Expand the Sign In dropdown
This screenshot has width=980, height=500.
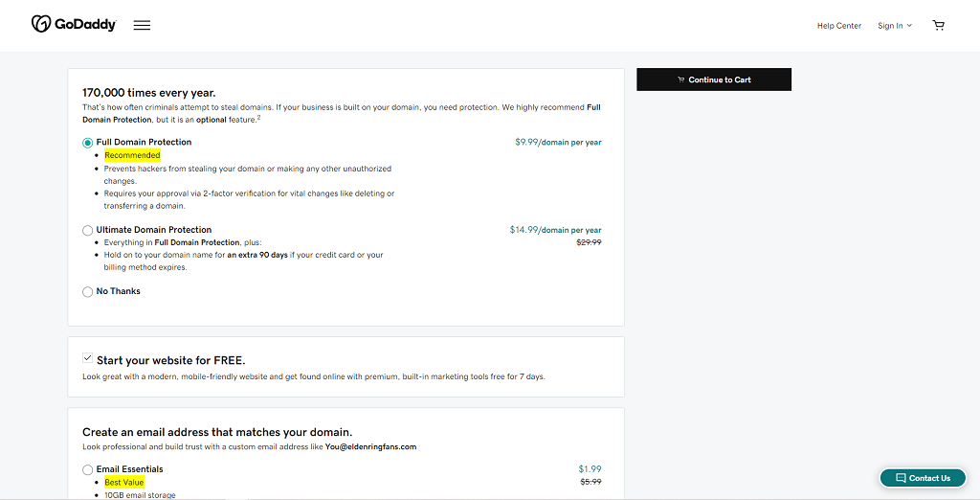click(895, 26)
